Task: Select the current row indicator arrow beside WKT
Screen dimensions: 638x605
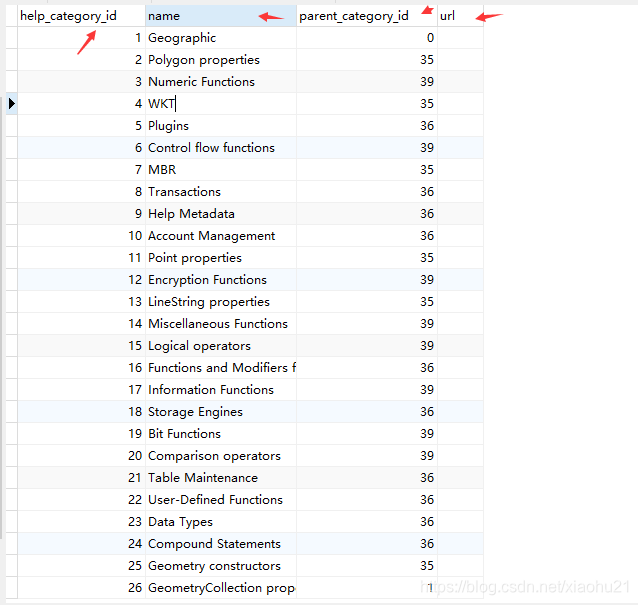Action: [11, 104]
